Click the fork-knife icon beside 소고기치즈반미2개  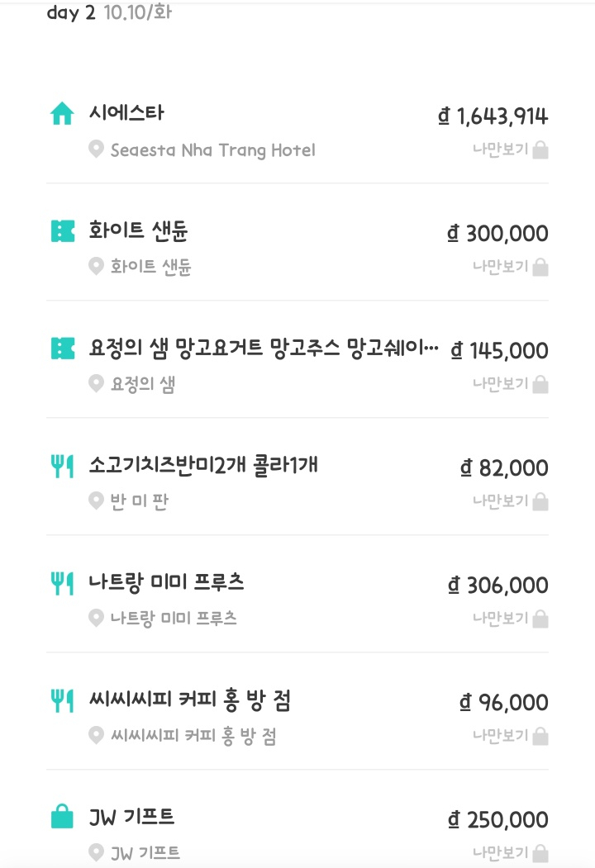62,466
